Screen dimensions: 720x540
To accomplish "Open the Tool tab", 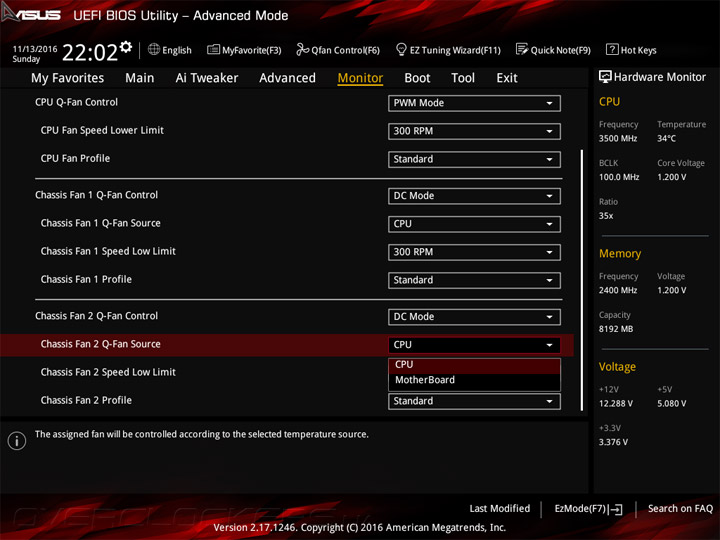I will (x=463, y=78).
